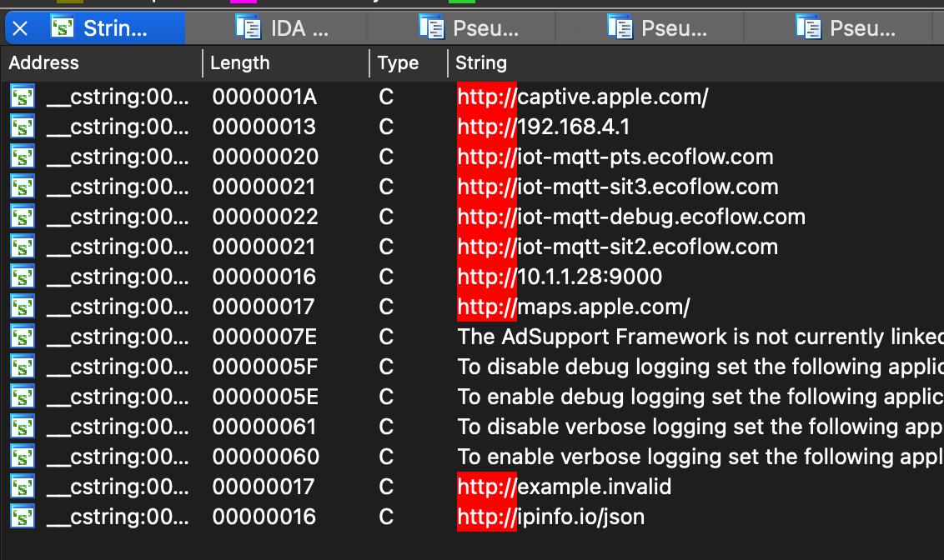
Task: Sort by the Type column header
Action: pos(398,62)
